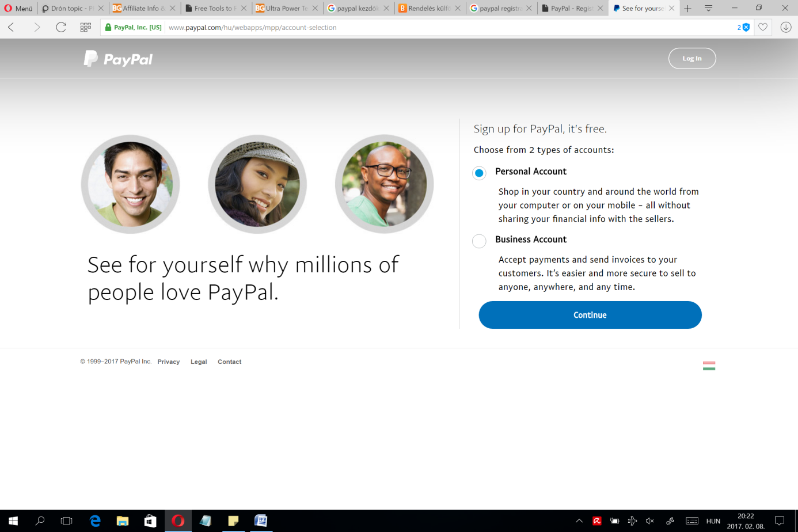This screenshot has width=798, height=532.
Task: Click the Business Account label text
Action: click(x=531, y=240)
